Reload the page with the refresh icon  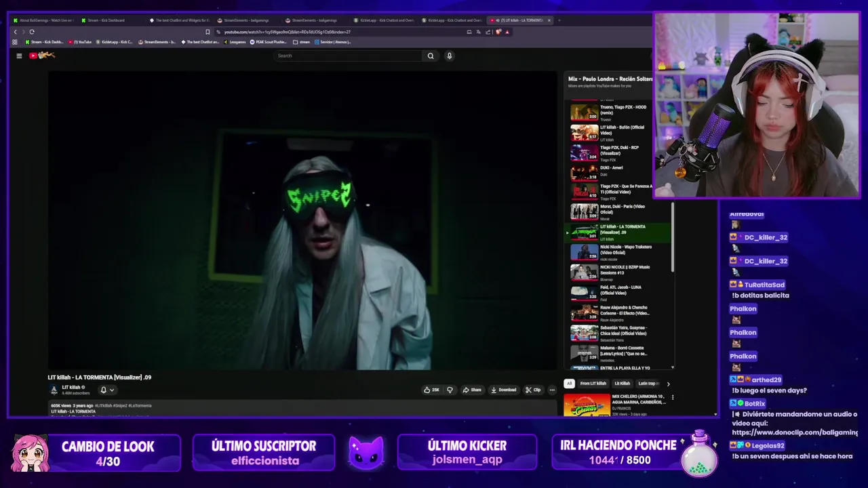pyautogui.click(x=32, y=32)
